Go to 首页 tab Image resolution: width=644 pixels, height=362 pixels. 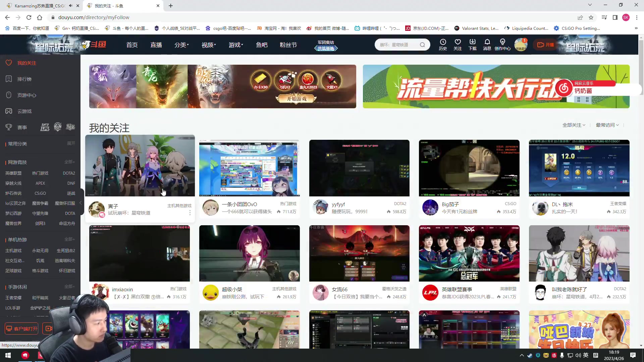click(132, 45)
